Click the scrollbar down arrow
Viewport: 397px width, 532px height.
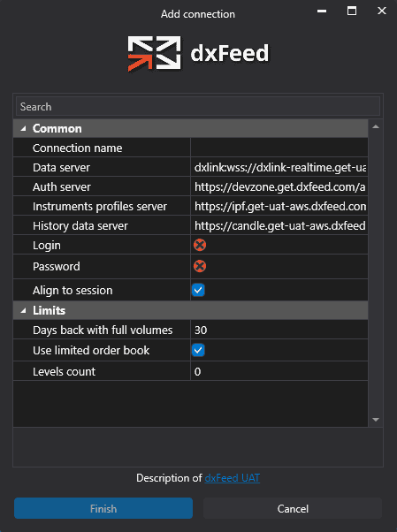click(x=376, y=420)
